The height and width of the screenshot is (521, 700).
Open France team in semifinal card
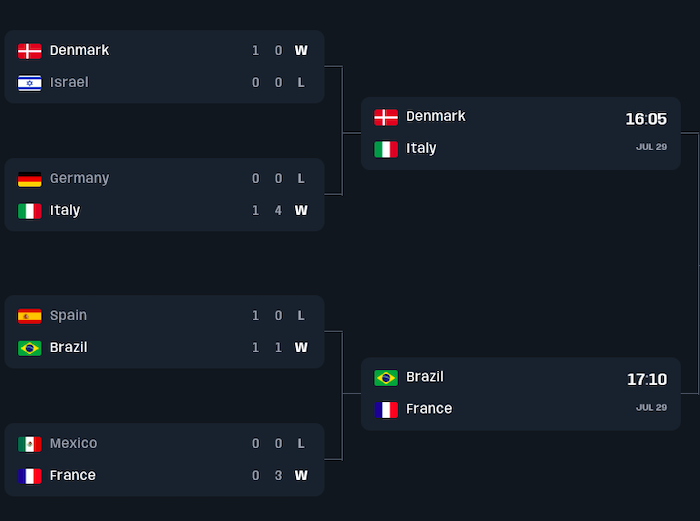(x=429, y=409)
